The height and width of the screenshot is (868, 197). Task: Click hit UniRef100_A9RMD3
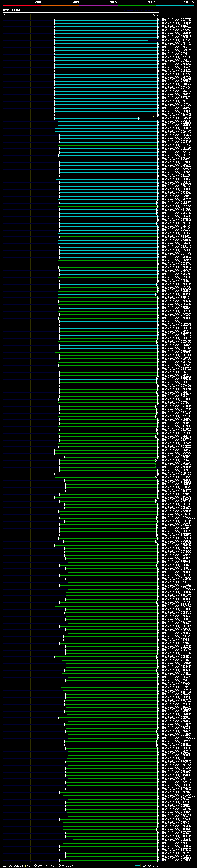click(176, 125)
